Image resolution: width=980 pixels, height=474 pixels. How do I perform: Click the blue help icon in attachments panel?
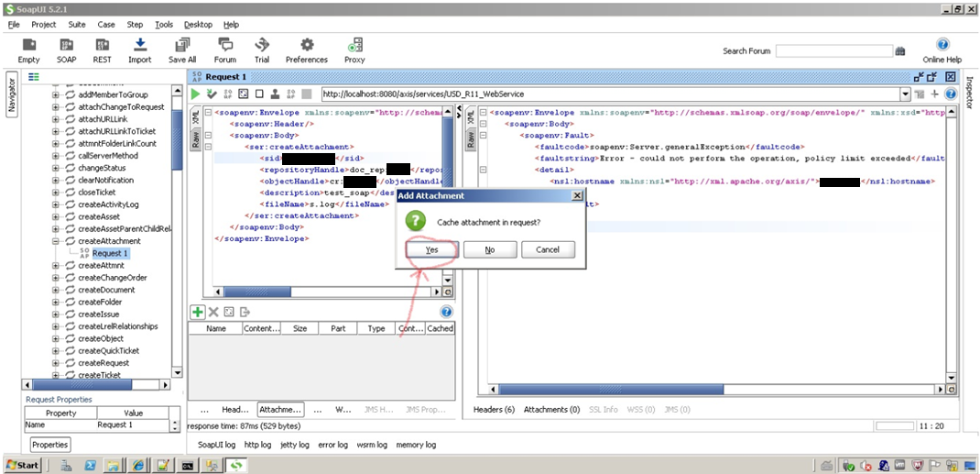446,312
